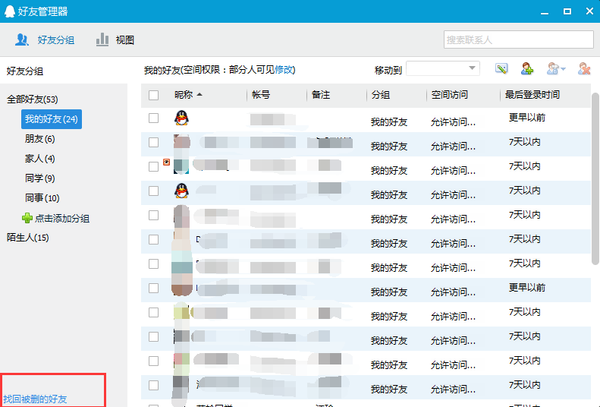
Task: Check the second friend row checkbox
Action: 153,142
